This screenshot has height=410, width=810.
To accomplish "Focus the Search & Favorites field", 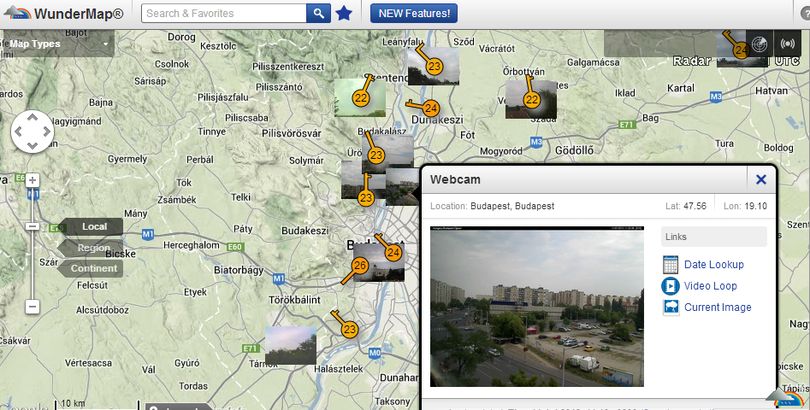I will (224, 13).
